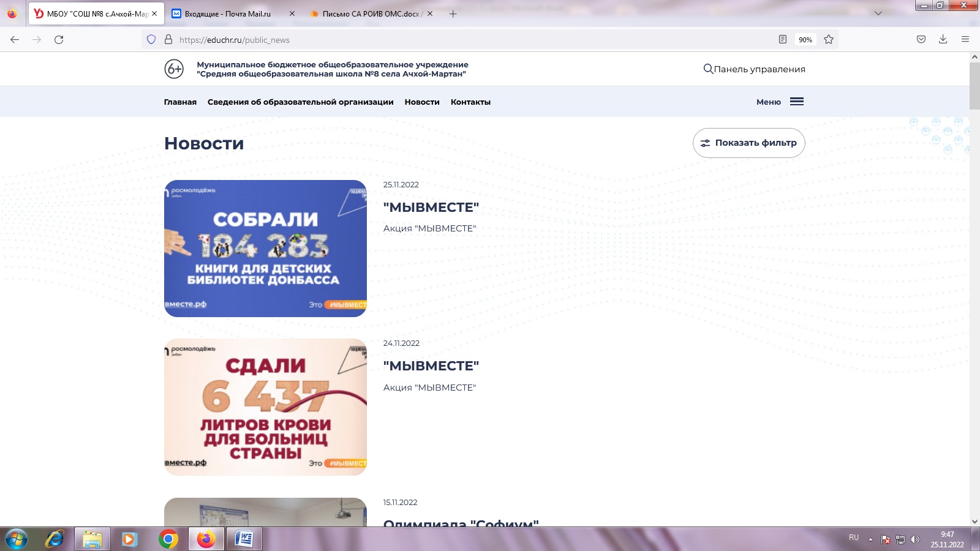Image resolution: width=980 pixels, height=551 pixels.
Task: Open Firefox application hamburger menu
Action: 965,40
